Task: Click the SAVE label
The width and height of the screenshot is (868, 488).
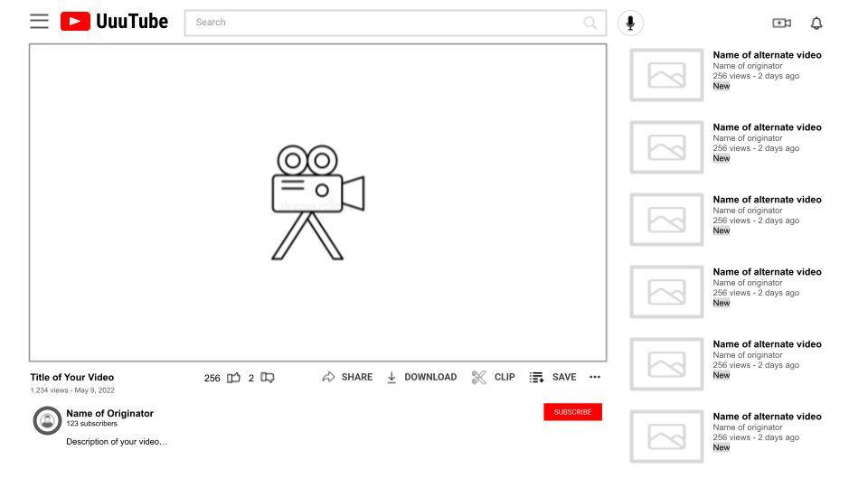Action: coord(564,377)
